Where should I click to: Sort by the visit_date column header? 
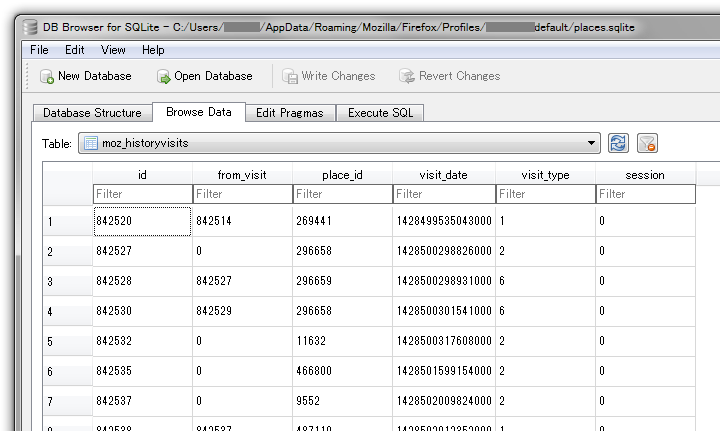pos(444,175)
